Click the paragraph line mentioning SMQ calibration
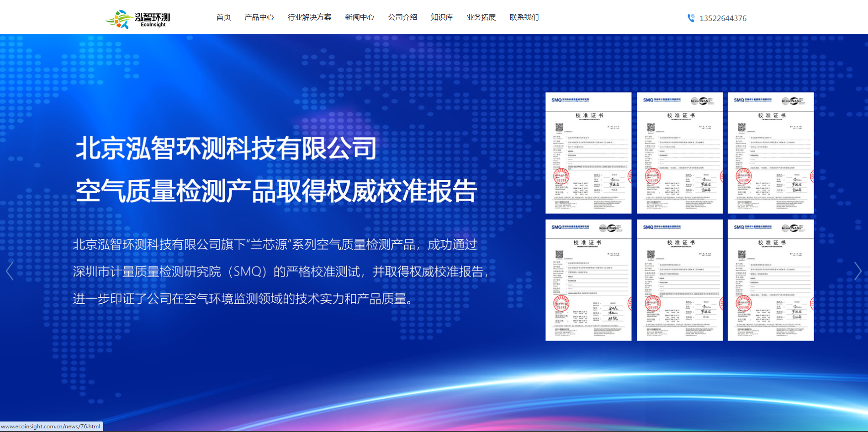 (281, 272)
